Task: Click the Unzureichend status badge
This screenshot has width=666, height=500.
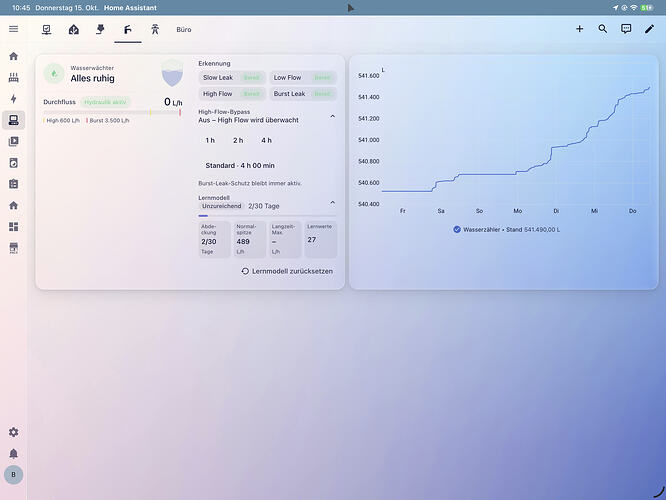Action: point(221,206)
